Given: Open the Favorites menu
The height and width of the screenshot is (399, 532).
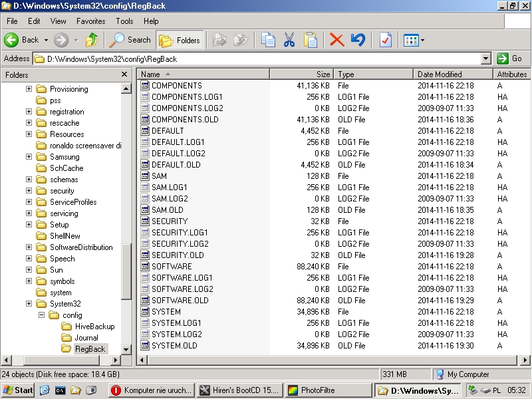Looking at the screenshot, I should (90, 21).
